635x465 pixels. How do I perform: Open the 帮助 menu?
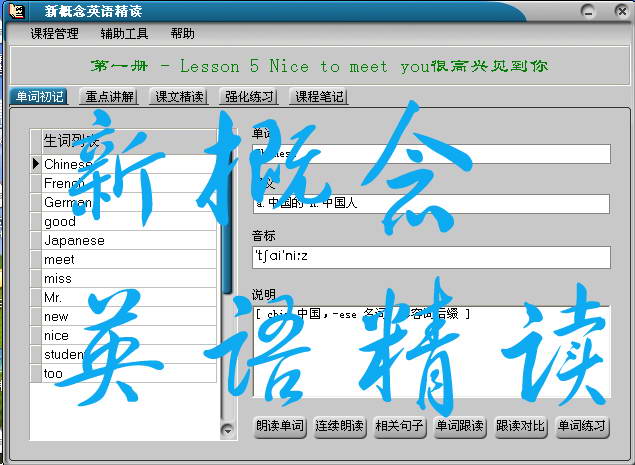coord(182,34)
